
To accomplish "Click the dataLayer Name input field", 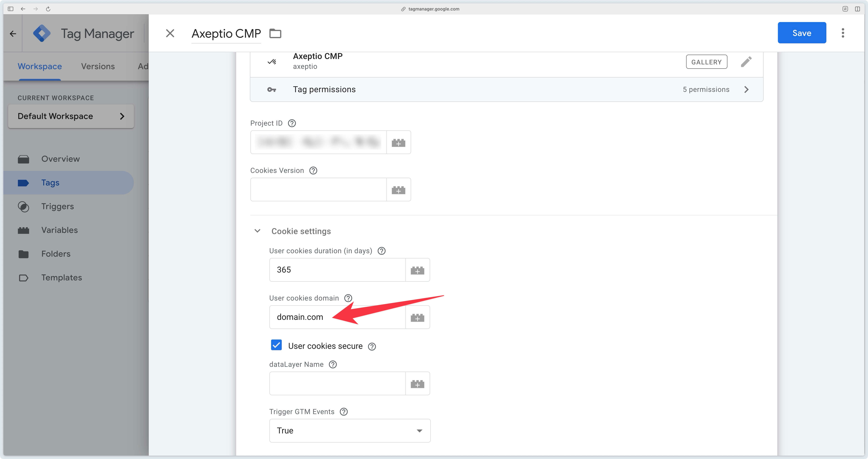I will [x=337, y=383].
